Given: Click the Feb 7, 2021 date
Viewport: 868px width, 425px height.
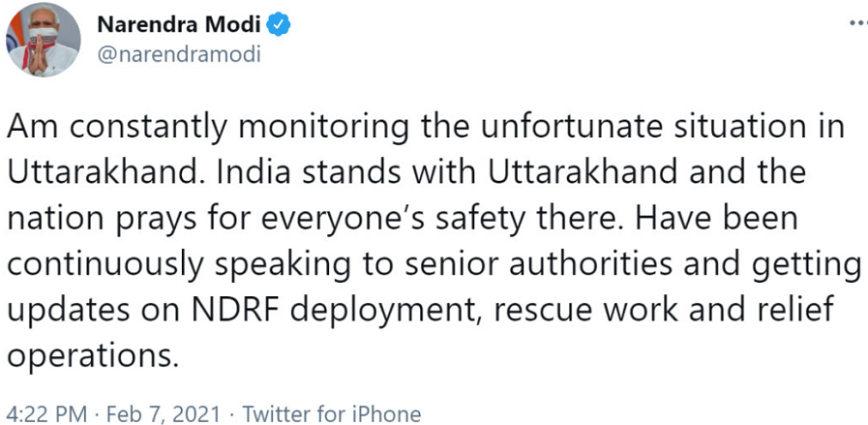Looking at the screenshot, I should click(163, 414).
